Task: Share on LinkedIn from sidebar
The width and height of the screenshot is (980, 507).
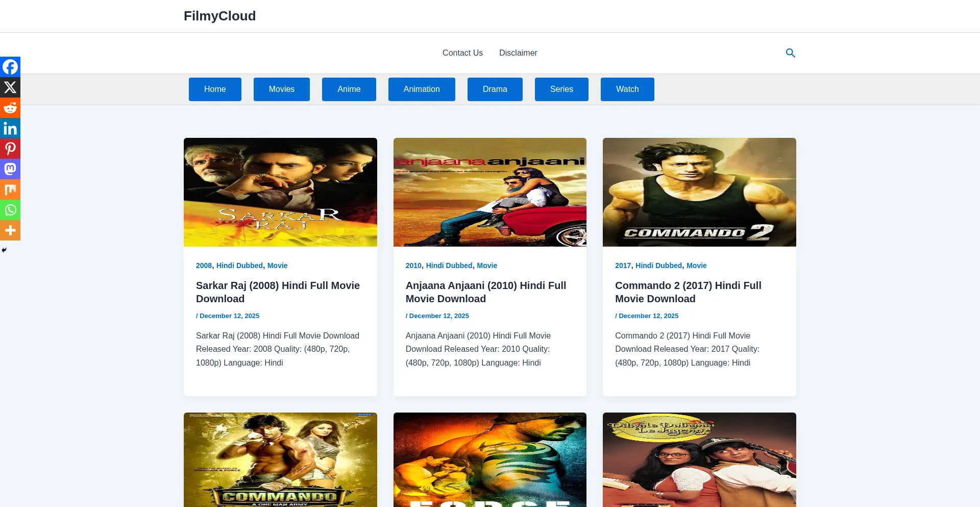Action: (10, 128)
